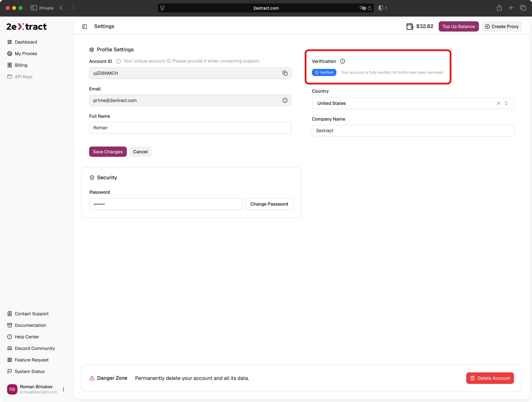The width and height of the screenshot is (532, 402).
Task: Click the Email field info icon
Action: (285, 100)
